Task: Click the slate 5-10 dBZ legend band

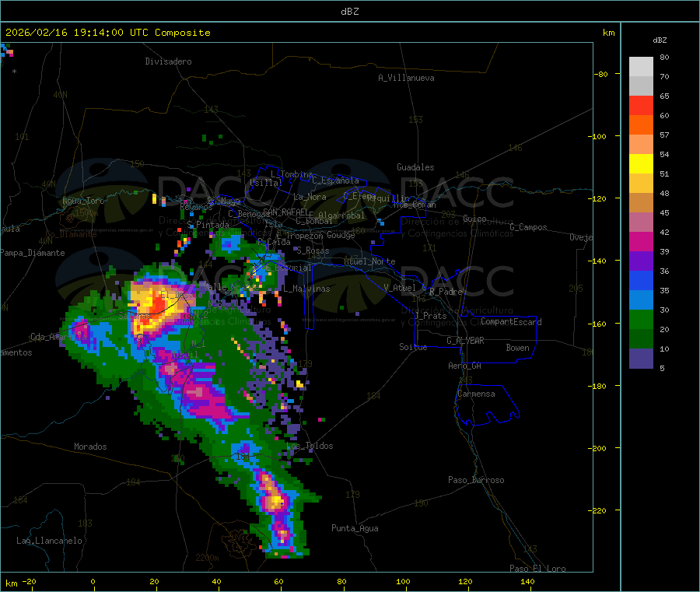Action: [641, 358]
